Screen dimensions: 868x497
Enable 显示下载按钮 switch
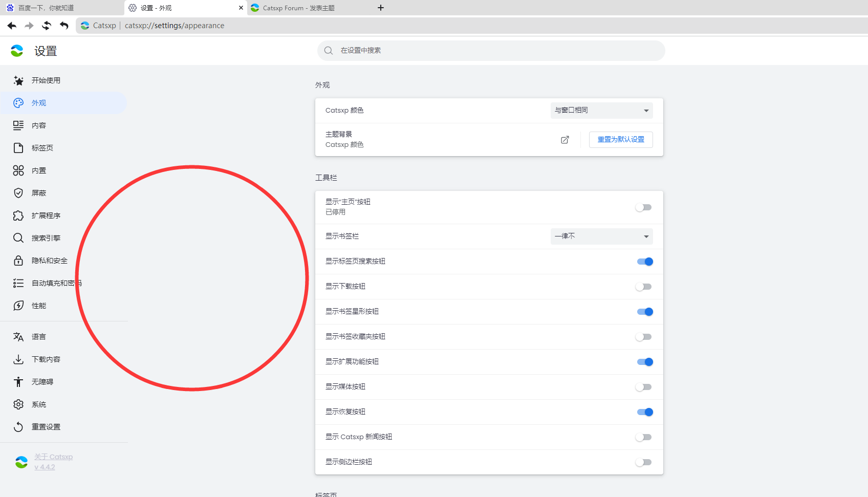(644, 287)
